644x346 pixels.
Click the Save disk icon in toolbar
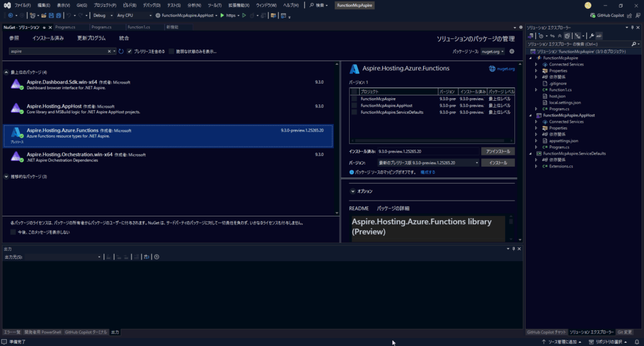(51, 16)
